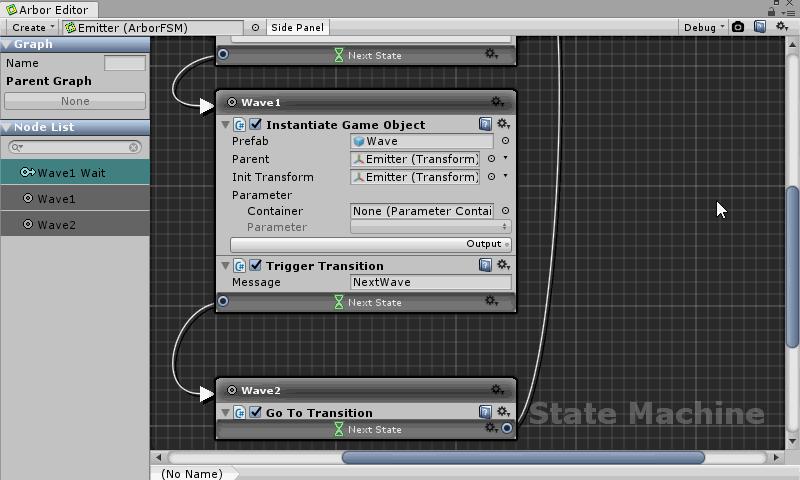Collapse the Go To Transition behaviour
Image resolution: width=800 pixels, height=480 pixels.
pos(225,413)
